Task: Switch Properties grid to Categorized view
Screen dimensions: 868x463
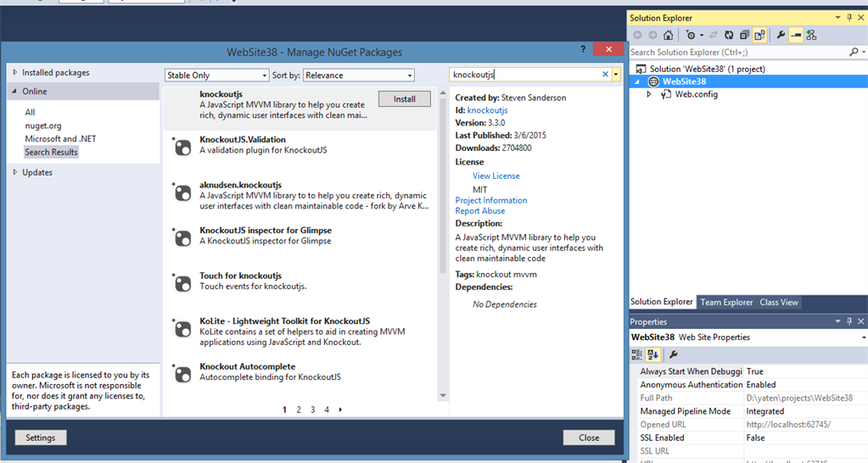Action: (x=636, y=354)
